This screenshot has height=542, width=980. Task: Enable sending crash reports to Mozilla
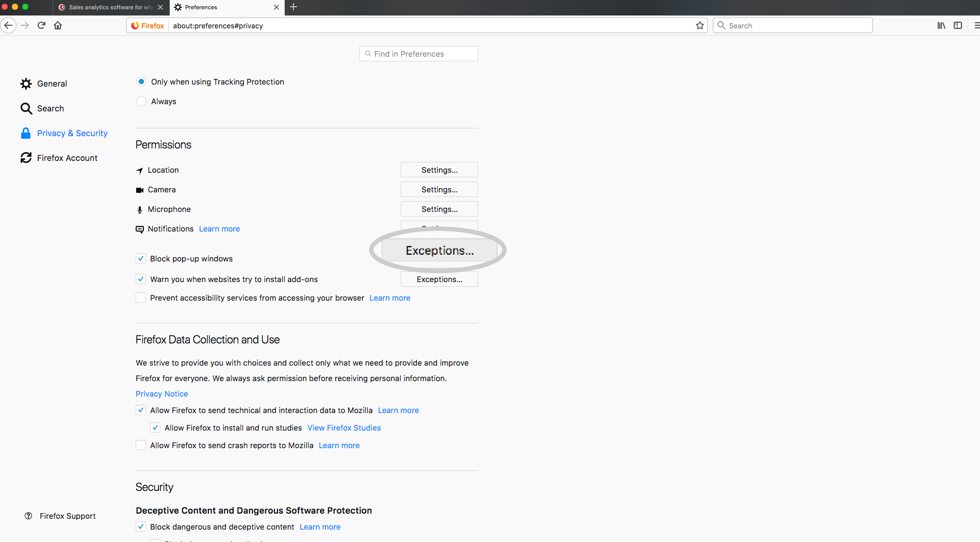[x=141, y=445]
